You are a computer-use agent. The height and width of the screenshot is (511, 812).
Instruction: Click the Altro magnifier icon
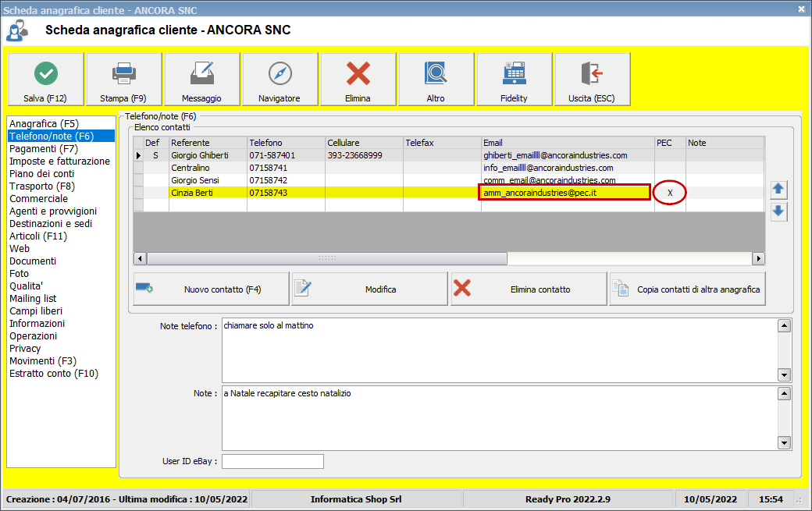[436, 73]
